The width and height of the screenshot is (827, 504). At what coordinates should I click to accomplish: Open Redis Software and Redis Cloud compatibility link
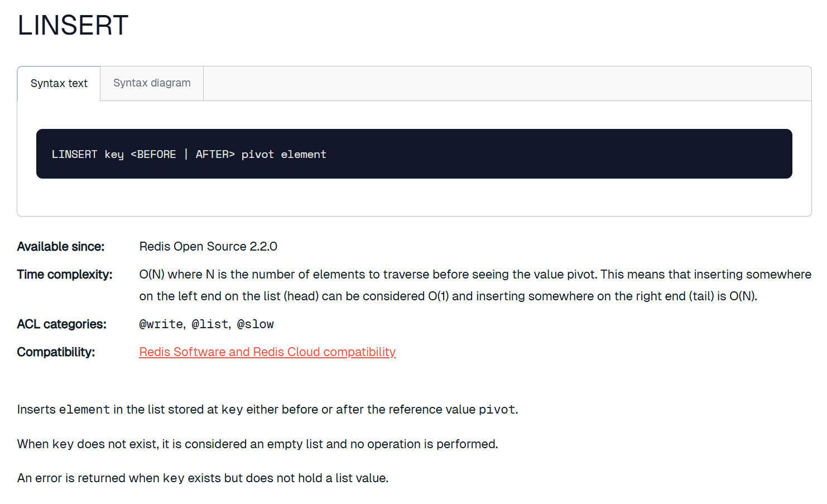tap(267, 352)
